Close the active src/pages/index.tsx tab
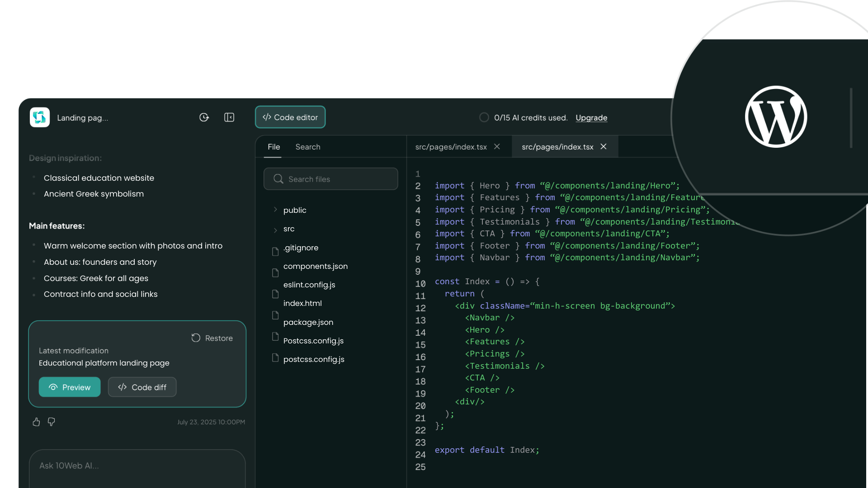 pos(604,147)
